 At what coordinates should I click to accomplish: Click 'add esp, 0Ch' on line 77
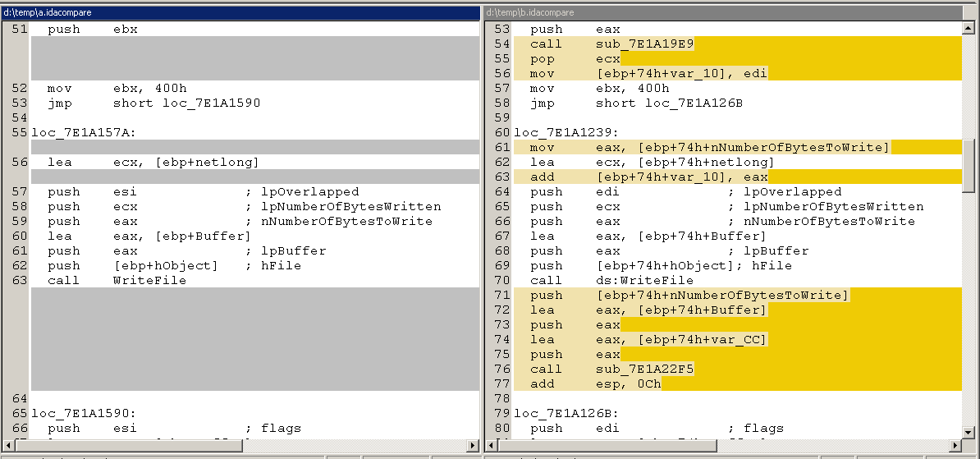(x=596, y=384)
